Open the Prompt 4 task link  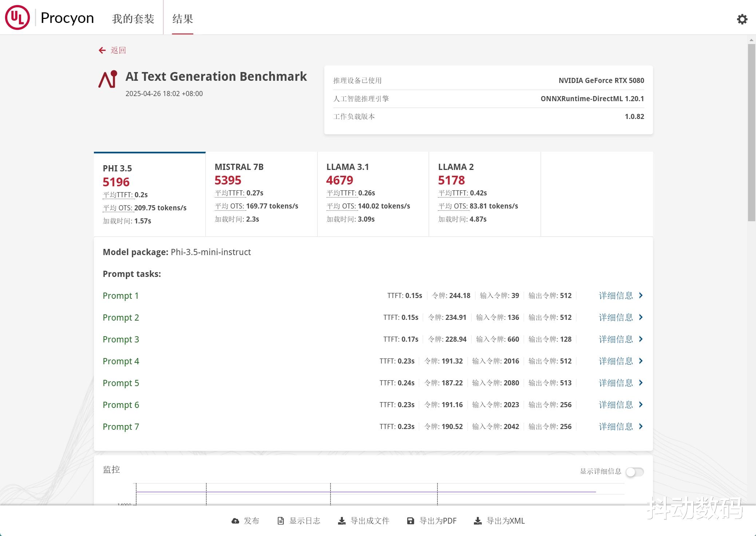pyautogui.click(x=121, y=361)
